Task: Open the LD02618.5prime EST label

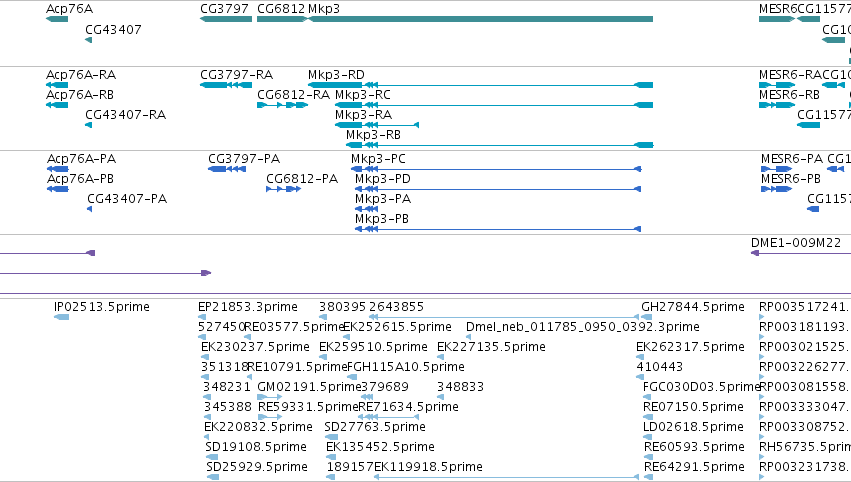Action: 693,428
